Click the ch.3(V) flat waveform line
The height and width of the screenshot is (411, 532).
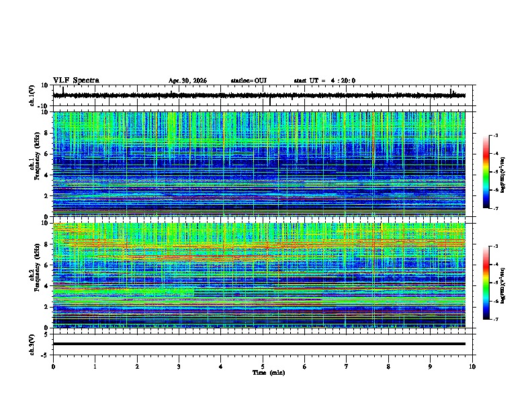259,344
